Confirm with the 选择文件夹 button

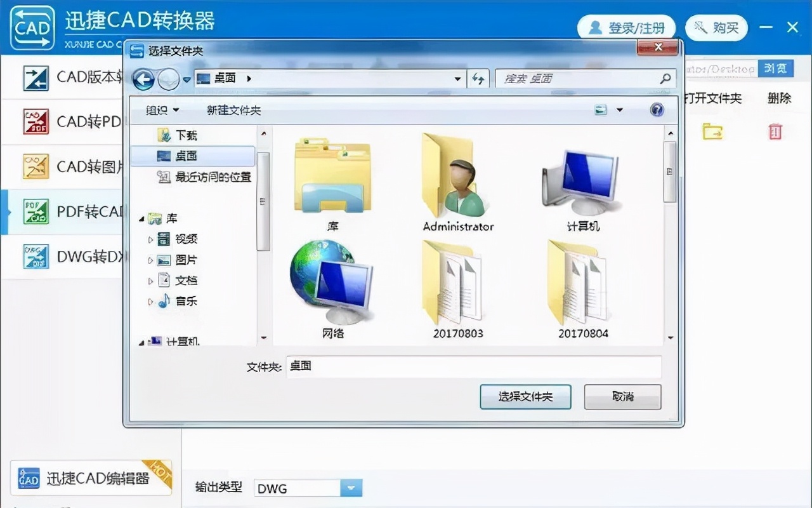525,397
